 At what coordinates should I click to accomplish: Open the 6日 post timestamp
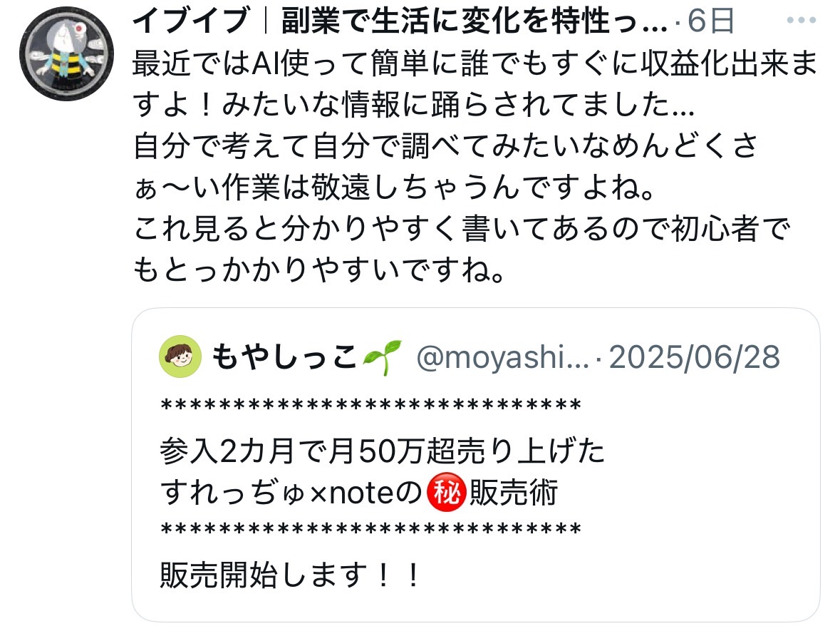[x=710, y=21]
